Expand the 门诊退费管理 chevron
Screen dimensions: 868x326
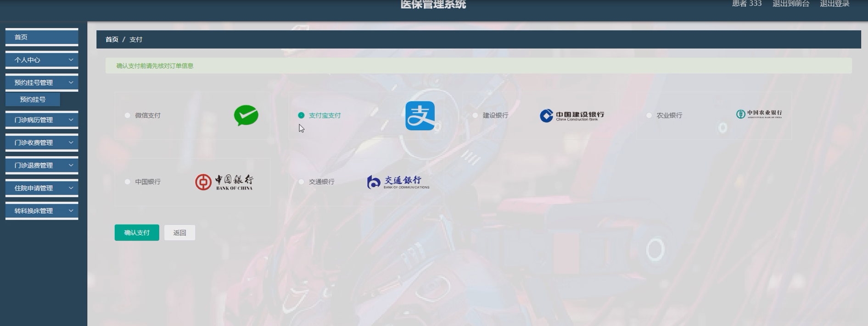71,166
